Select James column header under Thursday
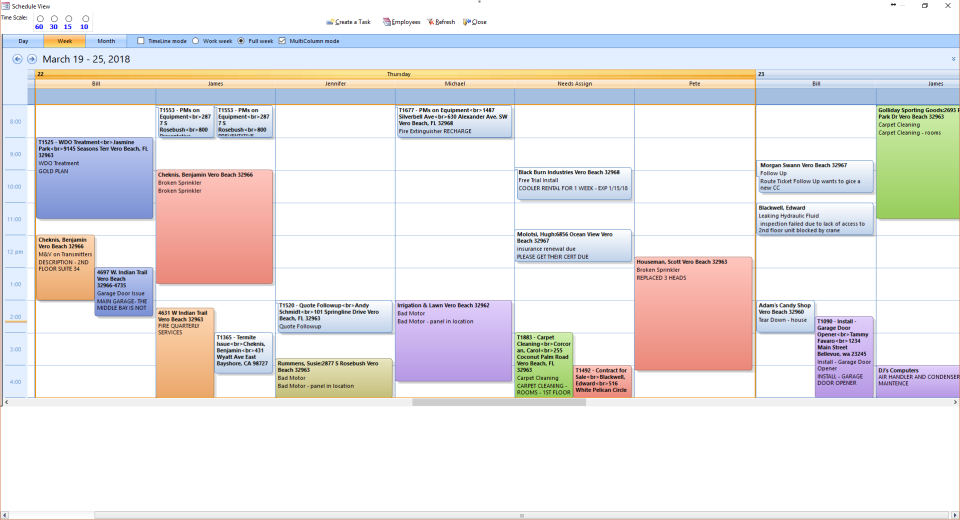The height and width of the screenshot is (520, 960). [216, 84]
